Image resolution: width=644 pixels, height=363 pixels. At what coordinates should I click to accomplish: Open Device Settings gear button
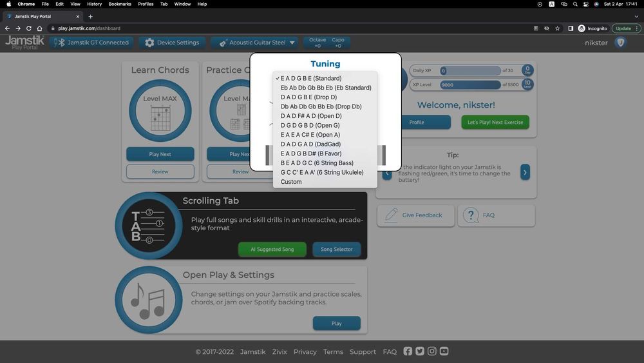pyautogui.click(x=172, y=43)
